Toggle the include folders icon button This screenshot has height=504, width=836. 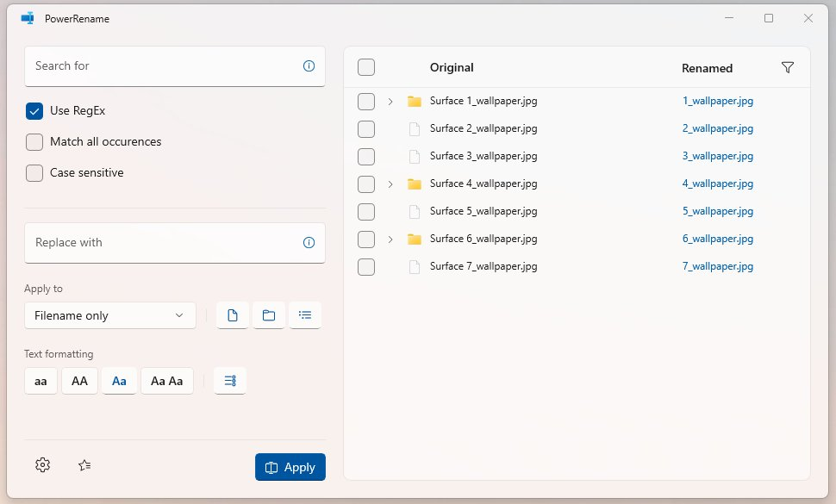[269, 316]
